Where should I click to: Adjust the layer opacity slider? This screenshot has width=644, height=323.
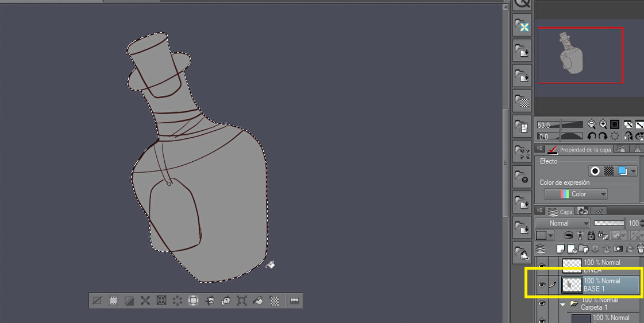pyautogui.click(x=608, y=223)
